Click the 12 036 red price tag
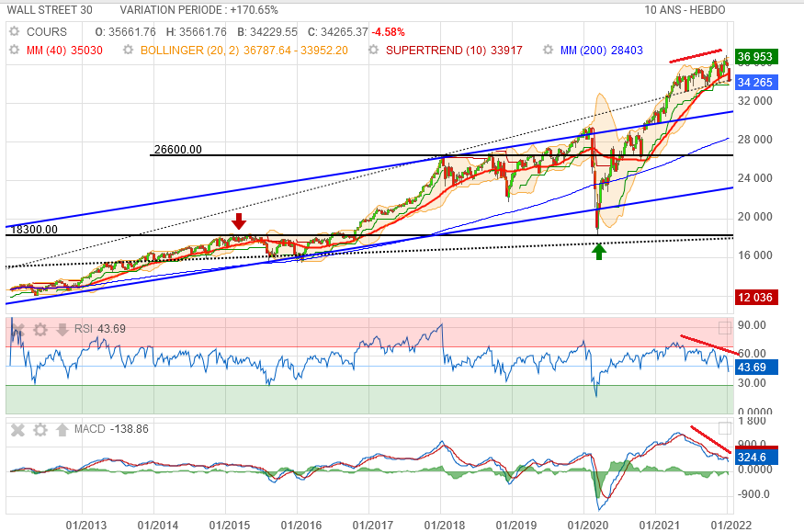The height and width of the screenshot is (532, 804). pos(757,298)
